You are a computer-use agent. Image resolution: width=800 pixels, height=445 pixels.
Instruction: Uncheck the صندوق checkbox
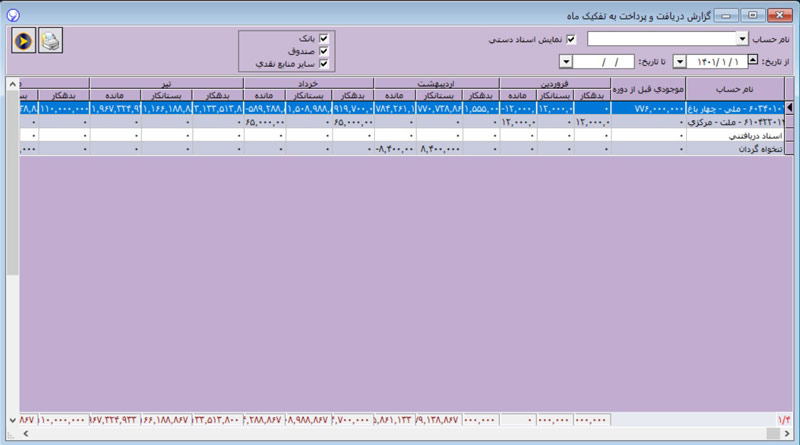coord(323,50)
